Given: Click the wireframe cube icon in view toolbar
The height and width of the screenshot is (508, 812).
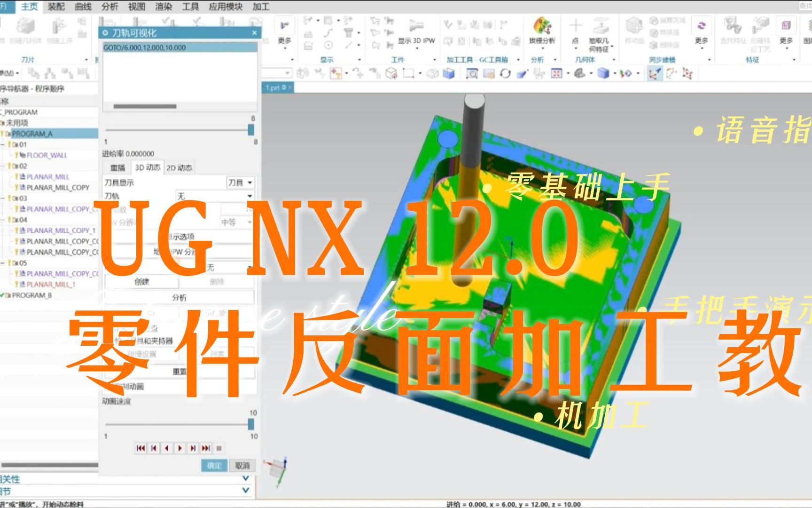Looking at the screenshot, I should click(x=391, y=73).
